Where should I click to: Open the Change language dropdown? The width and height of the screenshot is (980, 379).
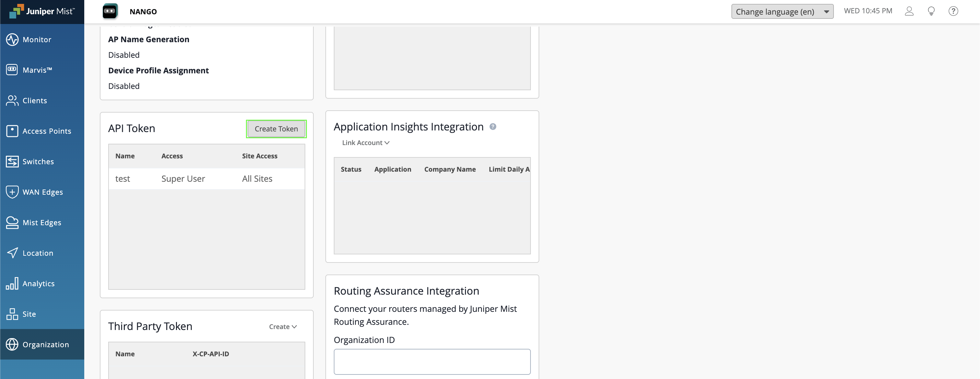(782, 11)
